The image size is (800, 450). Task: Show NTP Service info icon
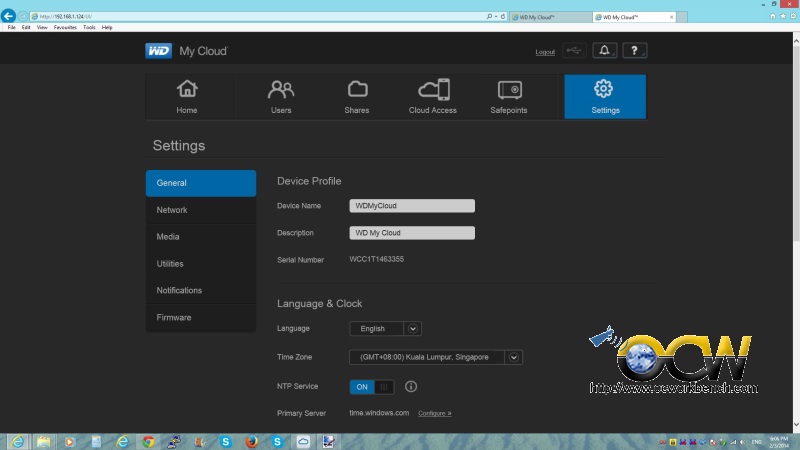411,386
